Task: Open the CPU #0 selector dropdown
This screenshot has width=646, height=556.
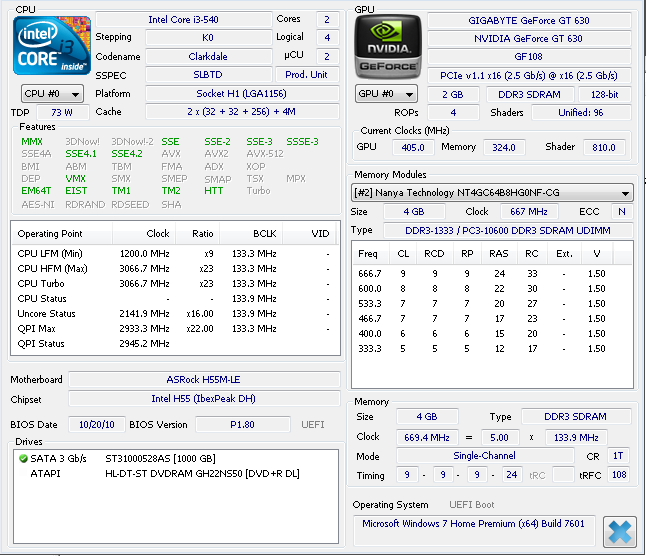Action: pos(52,93)
